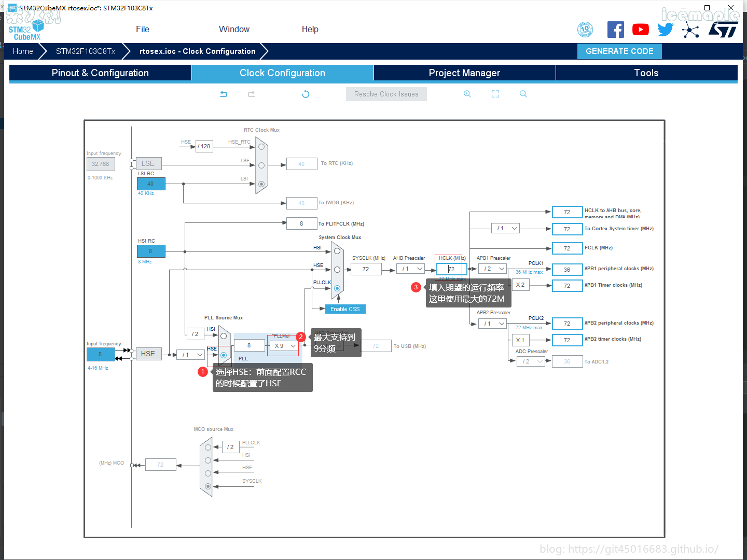Click the zoom in magnifier icon
This screenshot has height=560, width=747.
coord(467,94)
